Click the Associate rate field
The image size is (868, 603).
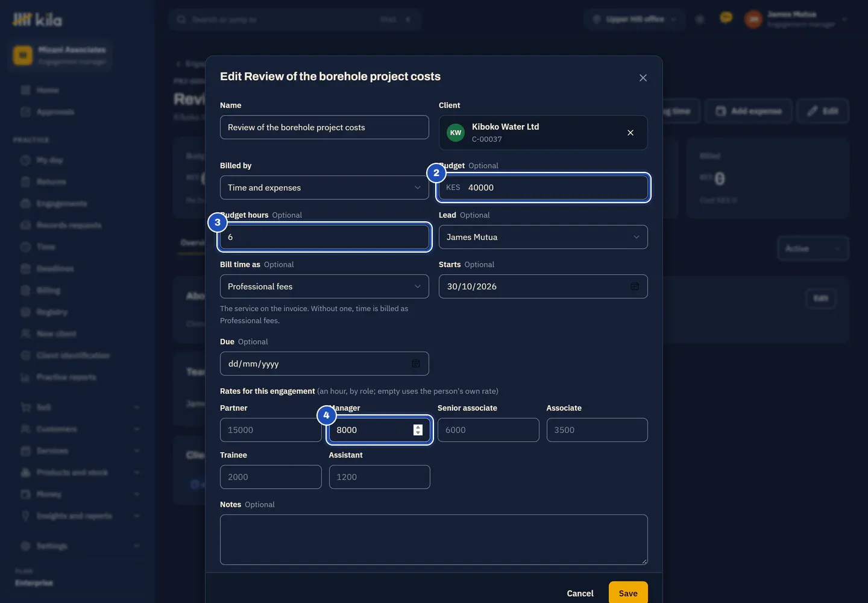pos(597,430)
